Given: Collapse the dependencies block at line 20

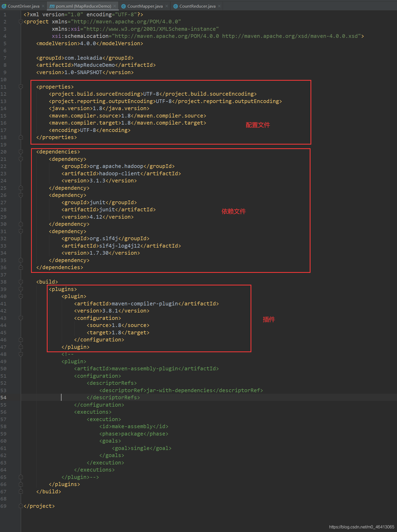Looking at the screenshot, I should pos(21,152).
